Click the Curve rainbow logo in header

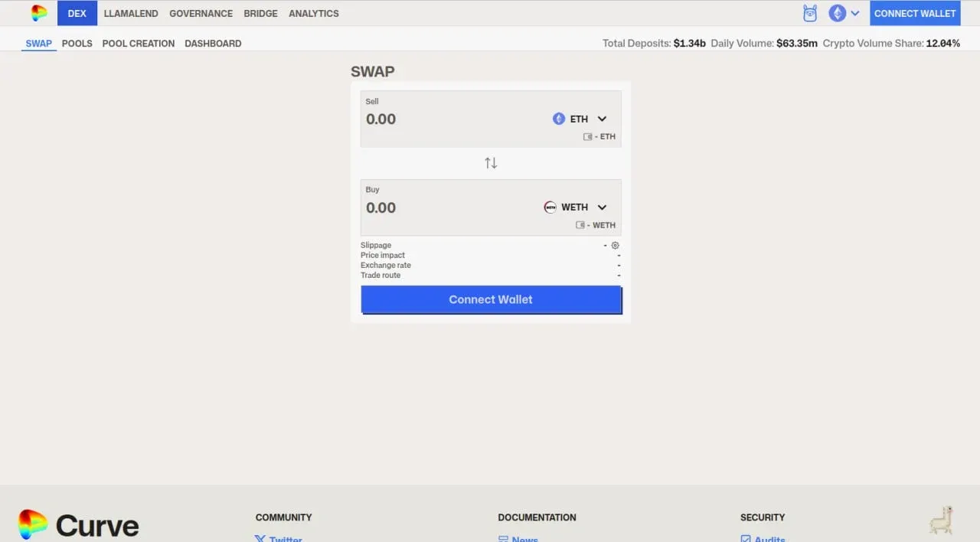39,13
